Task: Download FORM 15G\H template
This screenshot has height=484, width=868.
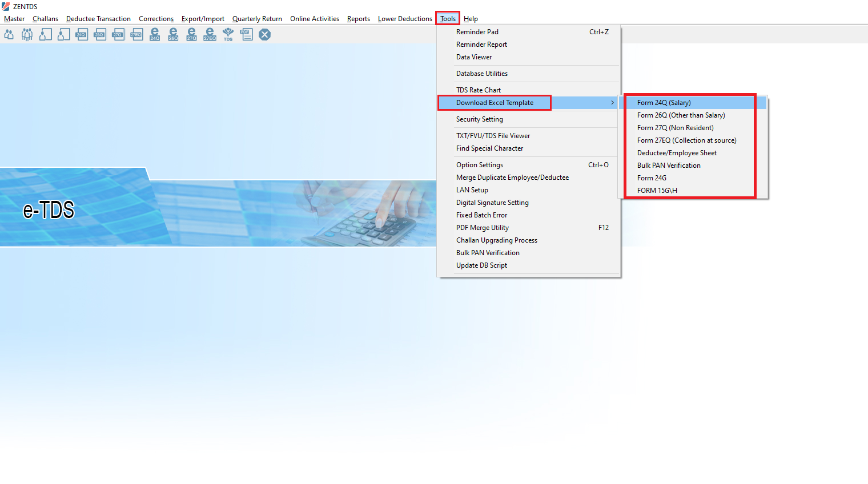Action: coord(693,191)
